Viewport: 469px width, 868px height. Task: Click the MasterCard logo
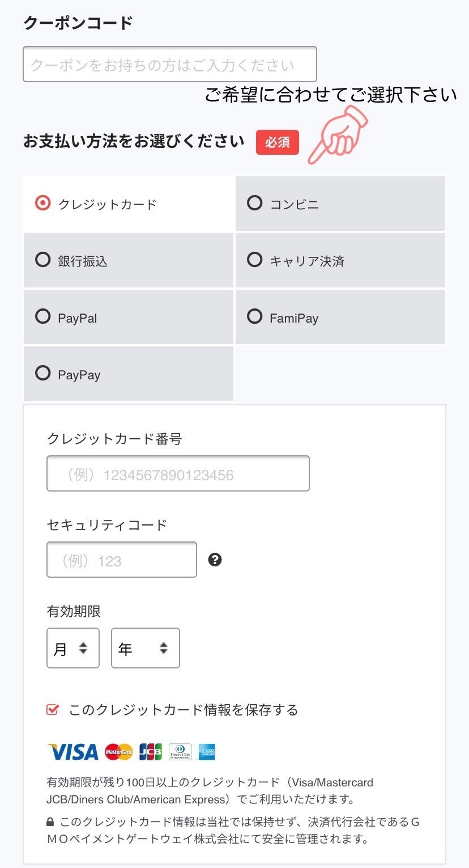[119, 752]
